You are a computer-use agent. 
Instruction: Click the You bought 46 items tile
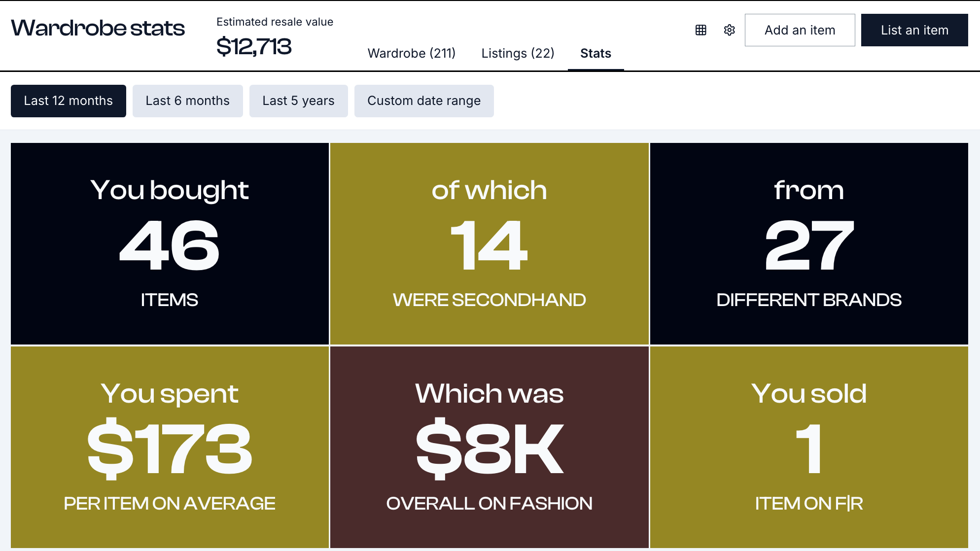(170, 243)
